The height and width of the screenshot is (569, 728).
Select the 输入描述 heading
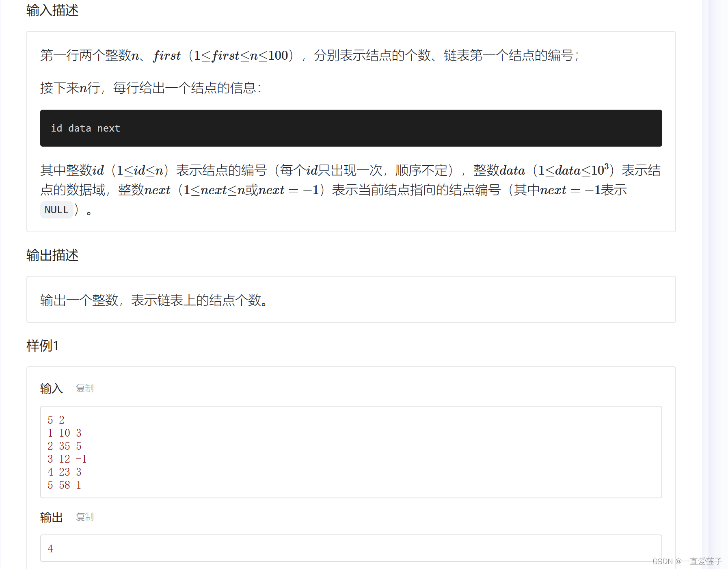[x=52, y=11]
